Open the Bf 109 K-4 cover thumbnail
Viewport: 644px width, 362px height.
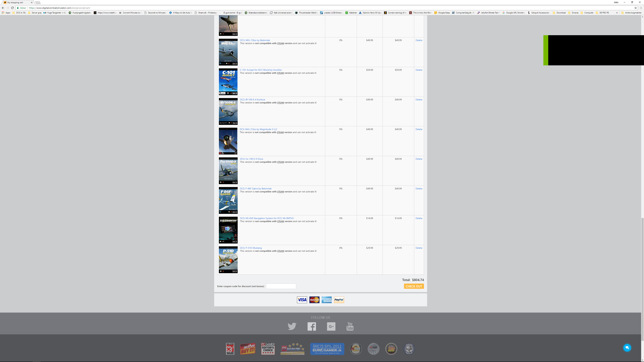pos(228,111)
